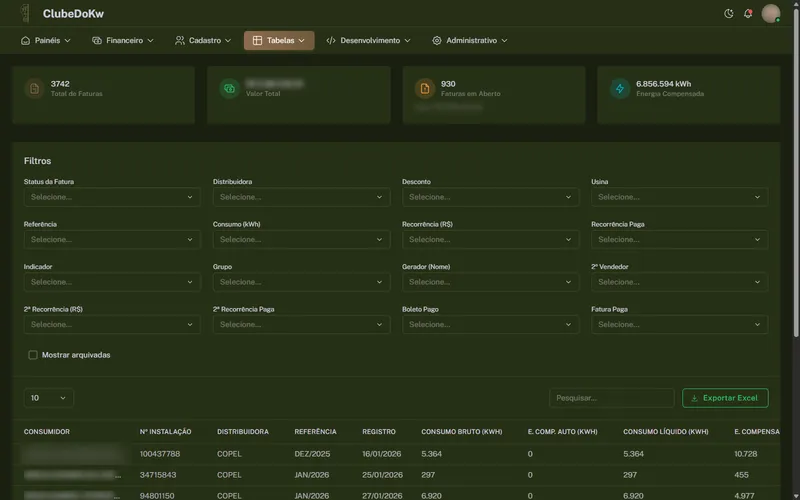
Task: Open the Referência filter dropdown
Action: tap(112, 239)
